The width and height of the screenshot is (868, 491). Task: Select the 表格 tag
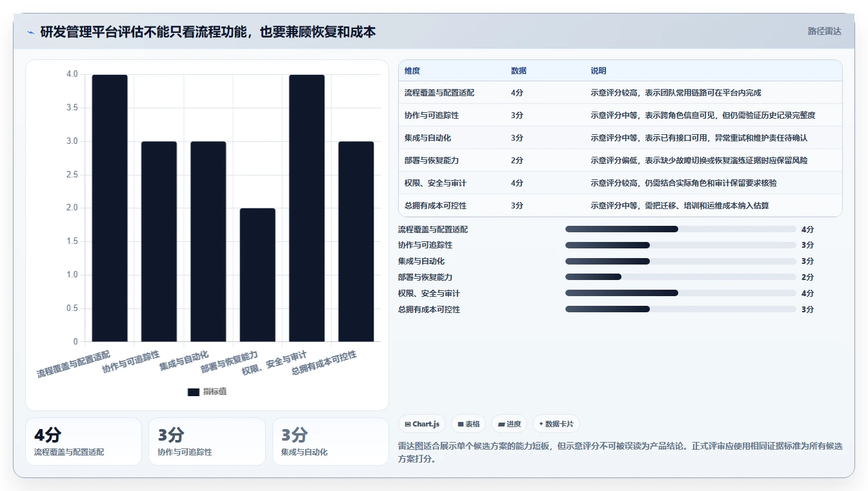tap(469, 424)
